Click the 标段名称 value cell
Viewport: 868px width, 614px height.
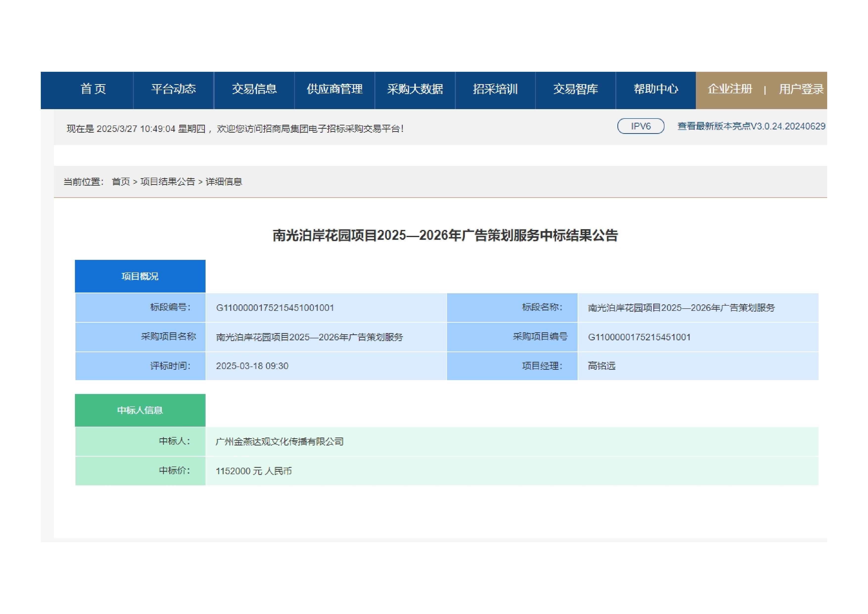tap(698, 308)
